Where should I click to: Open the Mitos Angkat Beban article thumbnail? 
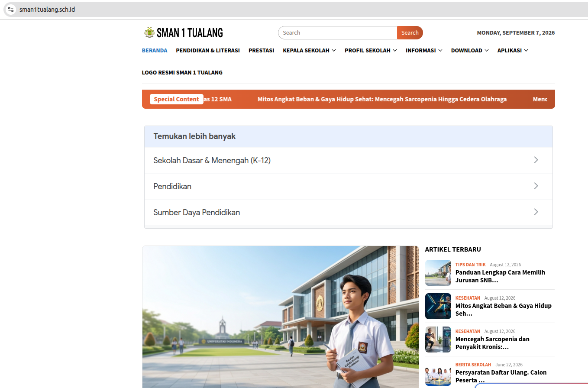click(438, 306)
